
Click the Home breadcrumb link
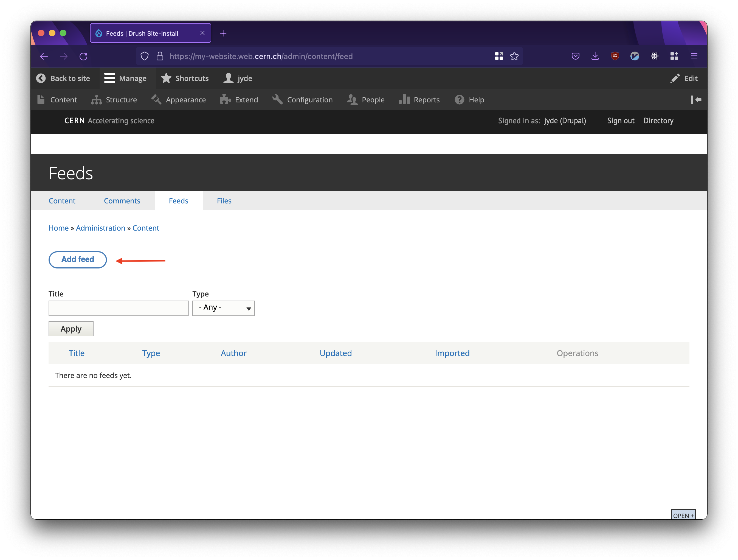58,228
